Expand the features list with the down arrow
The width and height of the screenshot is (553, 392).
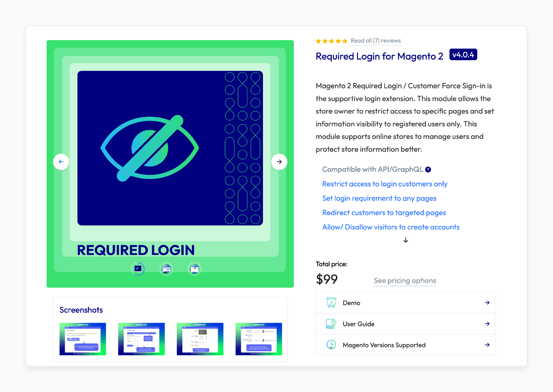[x=405, y=240]
